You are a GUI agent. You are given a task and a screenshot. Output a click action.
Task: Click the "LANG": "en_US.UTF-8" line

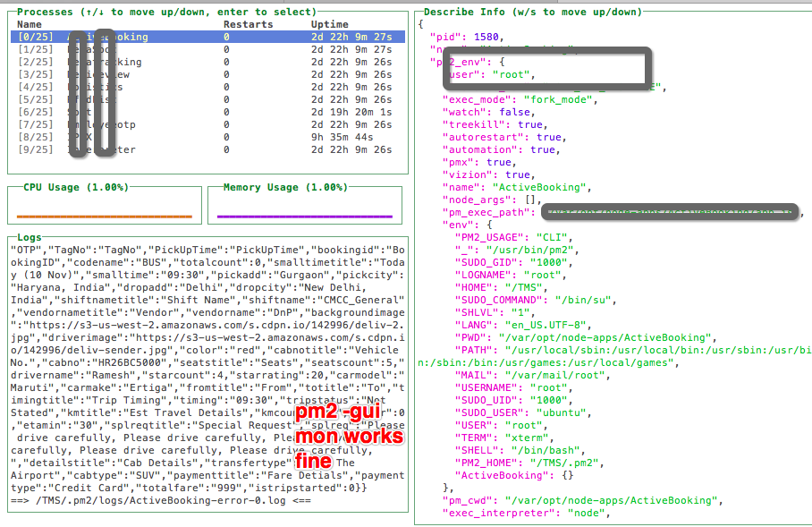(523, 325)
